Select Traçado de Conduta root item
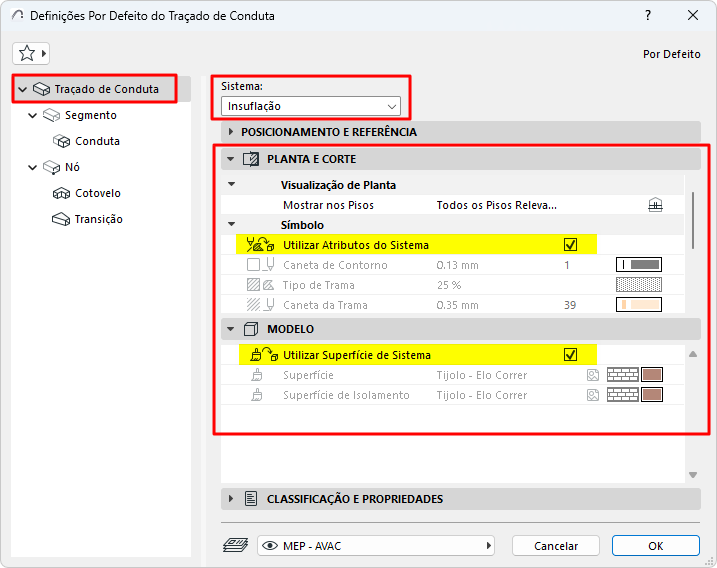Viewport: 717px width, 568px height. coord(107,89)
